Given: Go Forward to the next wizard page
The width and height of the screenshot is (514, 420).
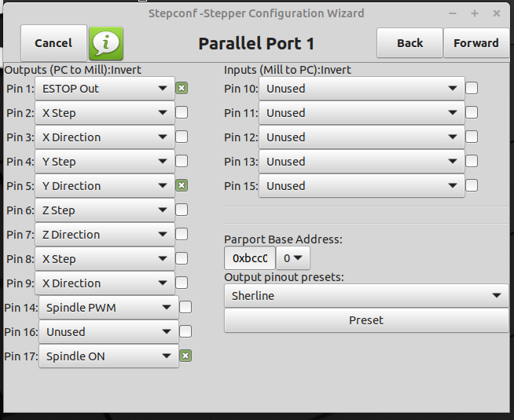Looking at the screenshot, I should click(476, 43).
